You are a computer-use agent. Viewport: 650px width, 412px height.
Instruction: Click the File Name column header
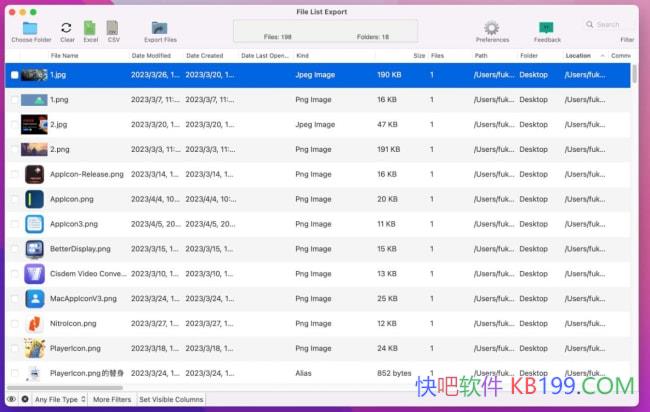pyautogui.click(x=64, y=56)
